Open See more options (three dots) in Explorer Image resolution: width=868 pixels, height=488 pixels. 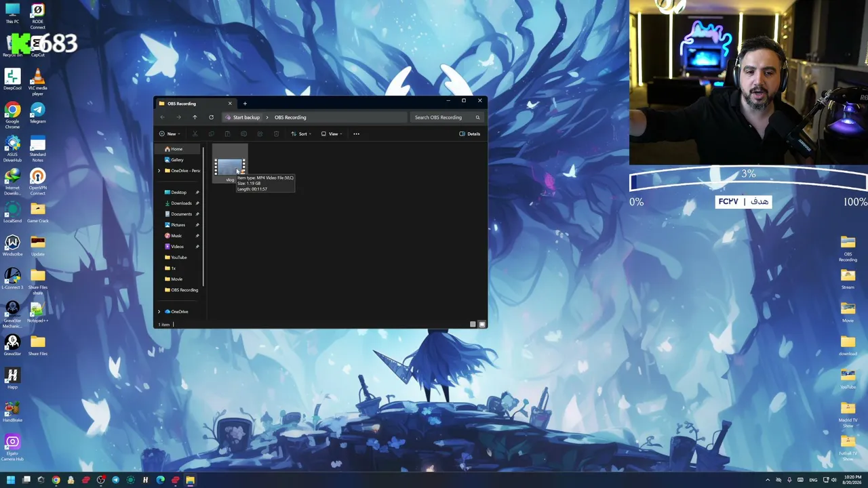[x=356, y=134]
